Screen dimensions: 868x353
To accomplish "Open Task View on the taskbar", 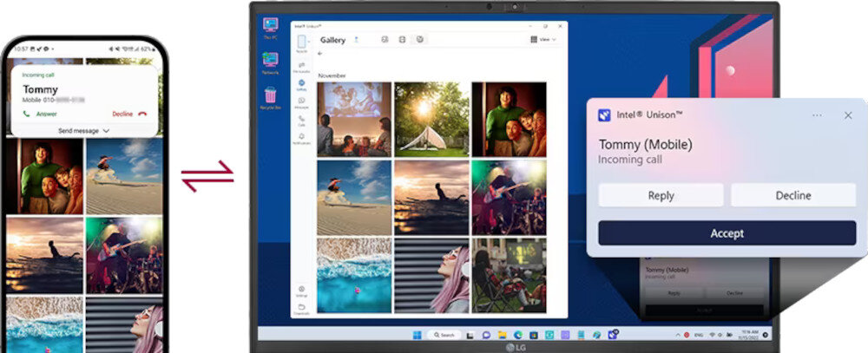I will coord(470,335).
